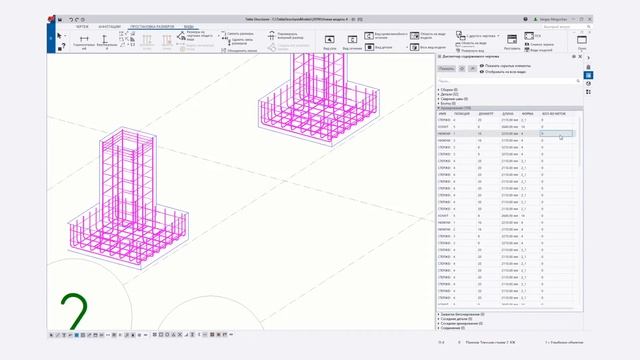Click the Arrange views (Разложить) icon
The image size is (640, 360).
click(x=512, y=40)
